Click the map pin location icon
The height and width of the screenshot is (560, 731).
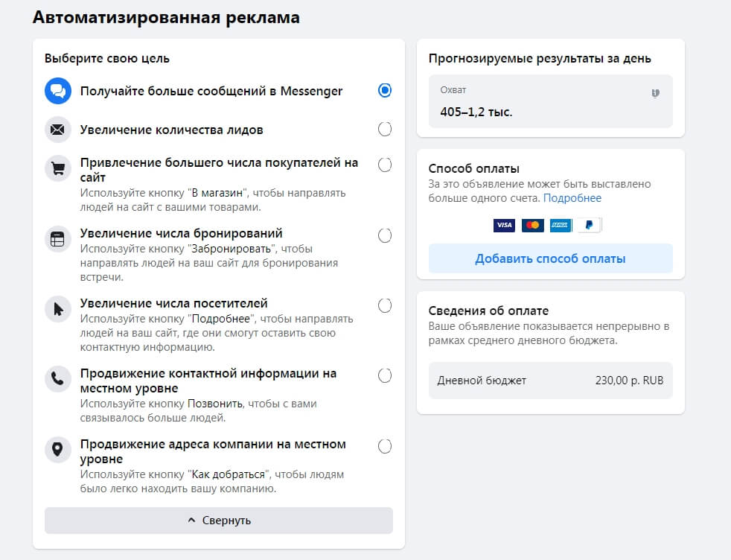coord(58,450)
